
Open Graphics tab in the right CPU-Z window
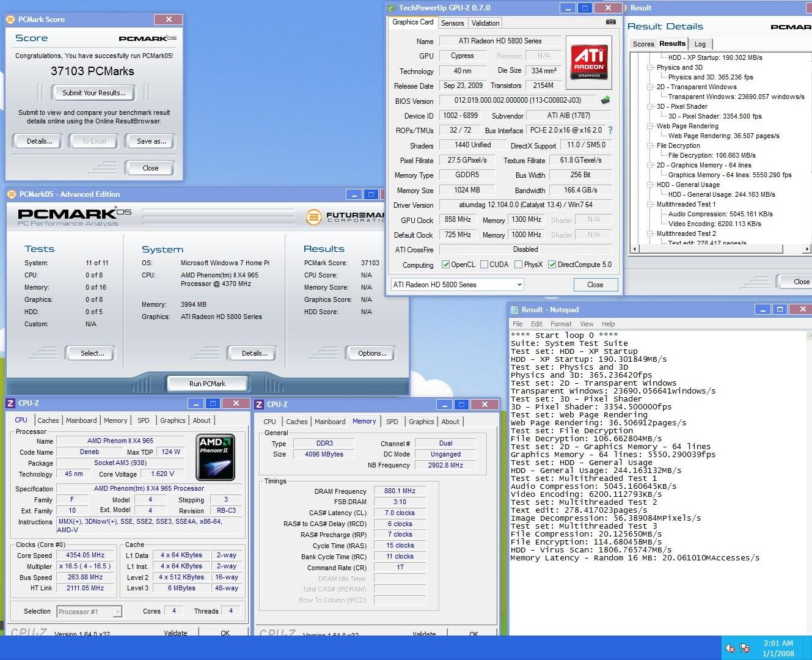coord(422,422)
